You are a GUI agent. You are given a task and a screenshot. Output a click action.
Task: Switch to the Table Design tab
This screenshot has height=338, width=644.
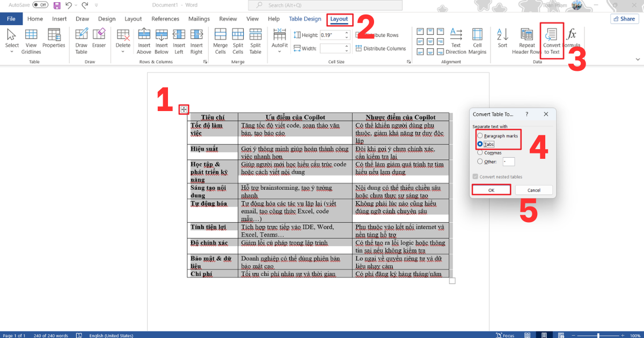click(305, 19)
